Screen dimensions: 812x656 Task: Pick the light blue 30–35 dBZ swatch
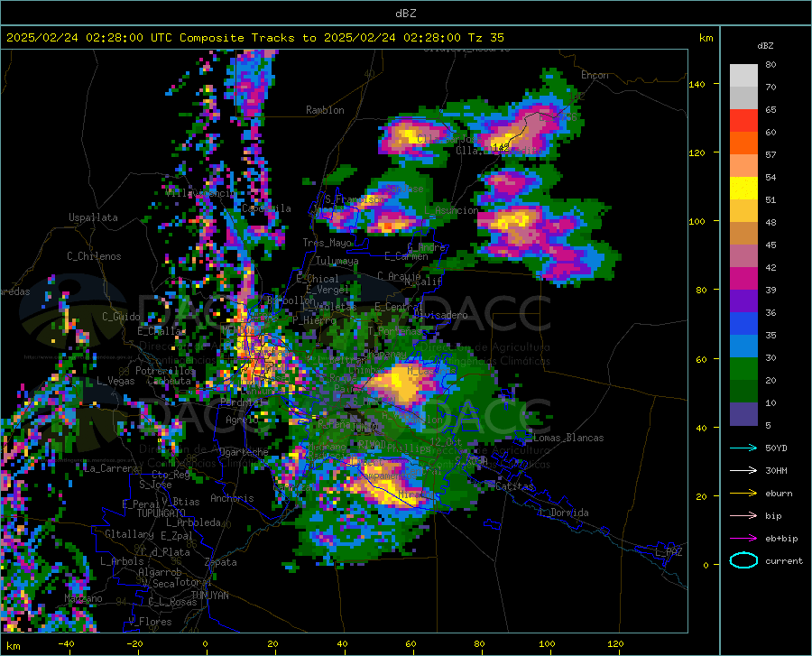pos(743,346)
